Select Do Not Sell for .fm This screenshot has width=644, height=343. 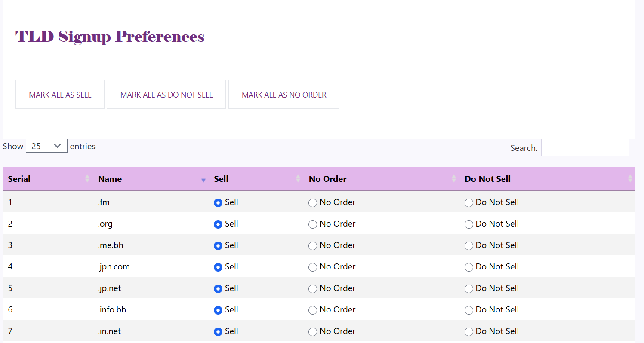coord(469,203)
